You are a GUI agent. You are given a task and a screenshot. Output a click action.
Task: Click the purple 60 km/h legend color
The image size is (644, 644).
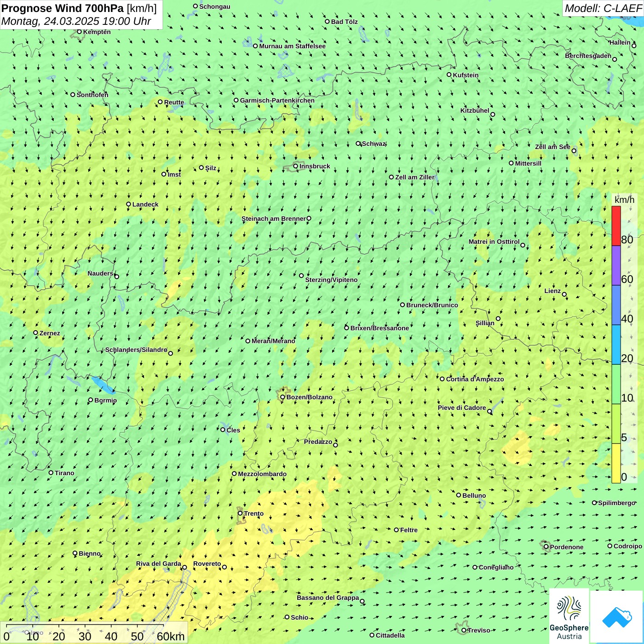(x=616, y=265)
